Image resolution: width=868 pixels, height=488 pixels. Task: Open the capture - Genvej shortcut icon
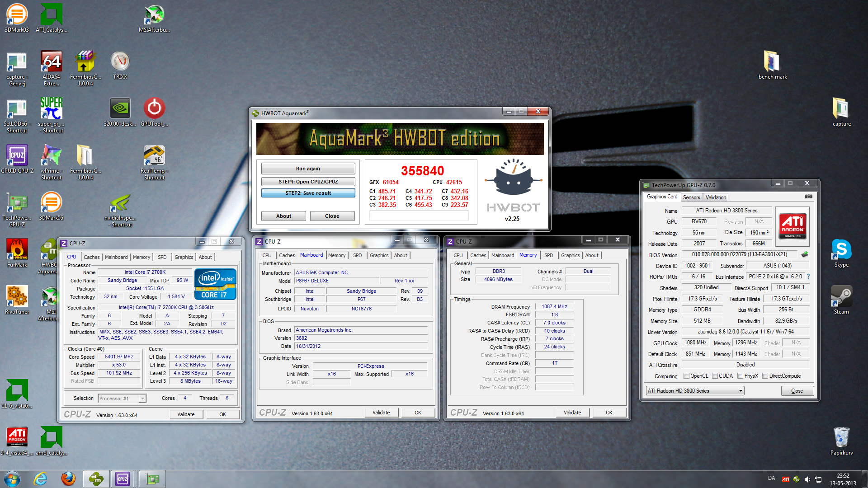(x=17, y=68)
